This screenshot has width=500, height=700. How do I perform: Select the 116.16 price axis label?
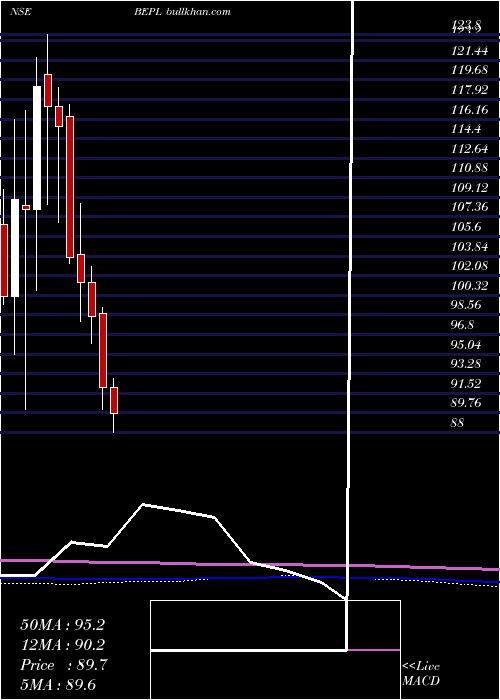tap(469, 110)
